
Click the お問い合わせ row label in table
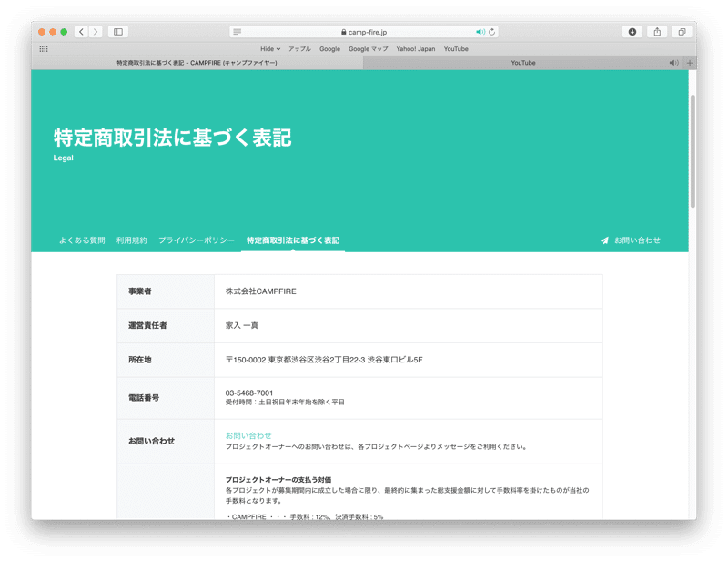pos(151,441)
